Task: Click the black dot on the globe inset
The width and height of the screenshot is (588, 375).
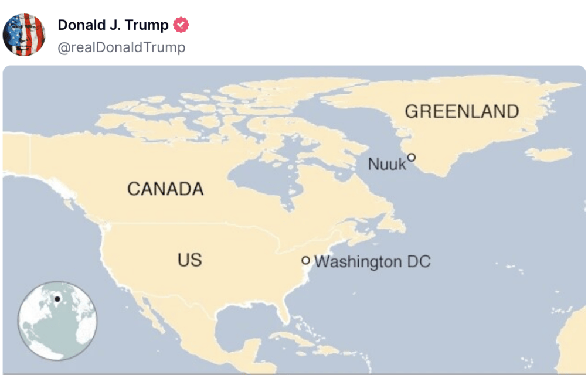Action: (57, 299)
